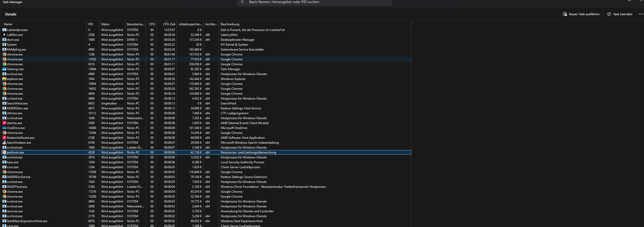Select services.exe in the list

[x=15, y=211]
